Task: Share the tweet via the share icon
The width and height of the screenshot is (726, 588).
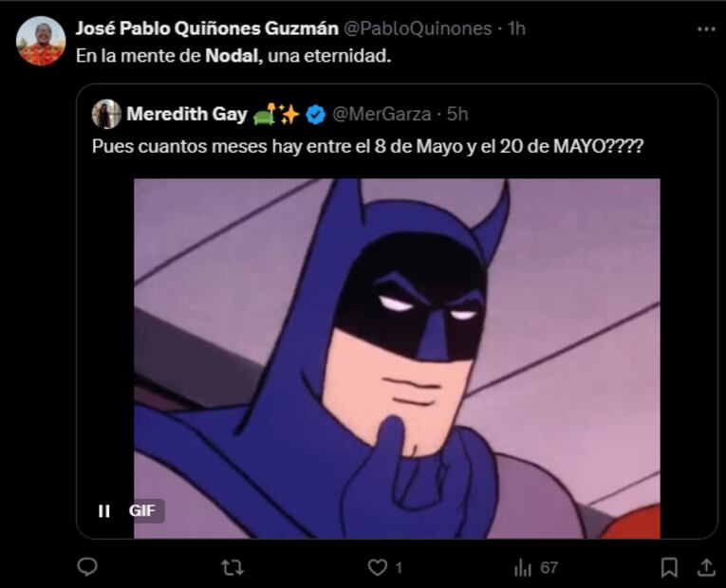Action: (x=705, y=567)
